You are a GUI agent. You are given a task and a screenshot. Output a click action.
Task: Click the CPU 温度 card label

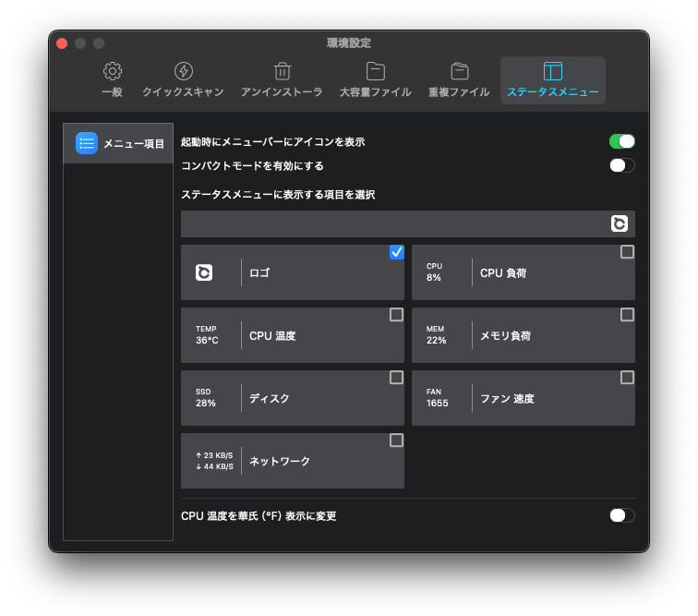click(x=272, y=335)
